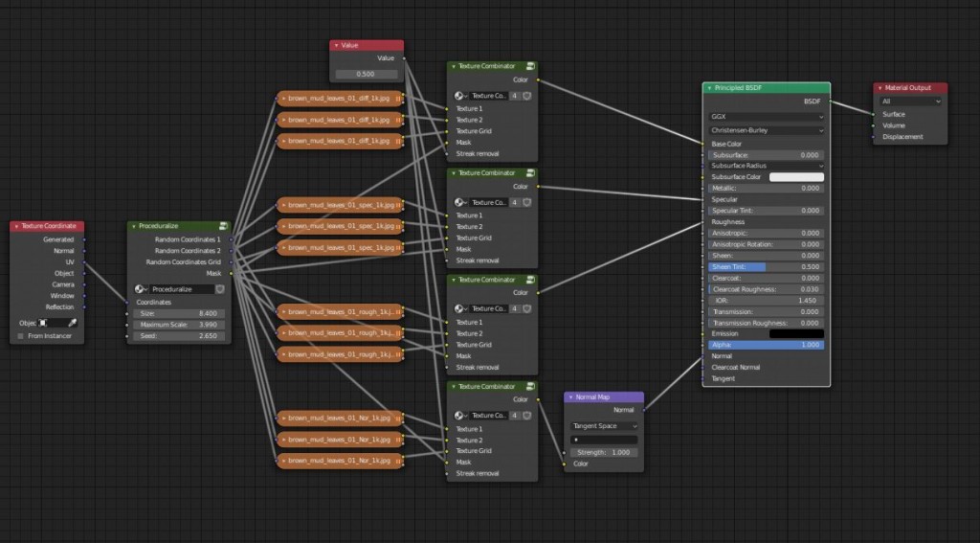Open node tree browser icon in Proceduralize node
Viewport: 980px width, 543px height.
coord(142,288)
